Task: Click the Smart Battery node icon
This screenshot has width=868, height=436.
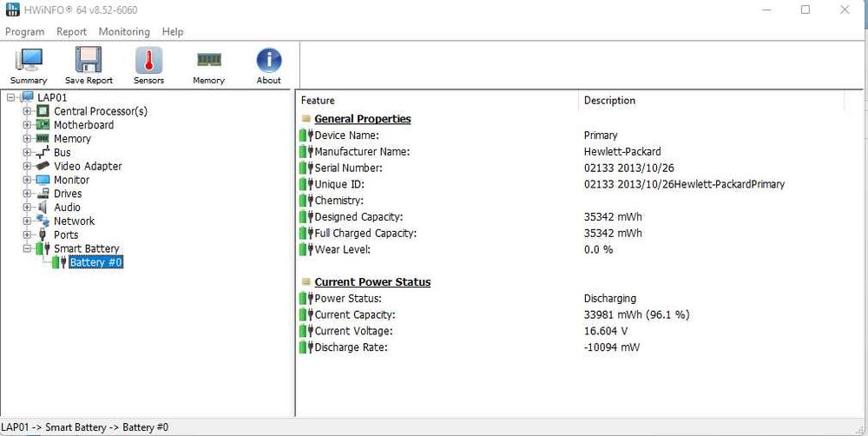Action: [43, 248]
